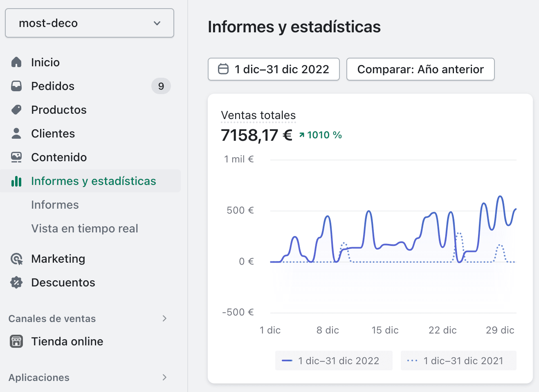This screenshot has width=539, height=392.
Task: Click the Clientes person icon
Action: tap(16, 133)
